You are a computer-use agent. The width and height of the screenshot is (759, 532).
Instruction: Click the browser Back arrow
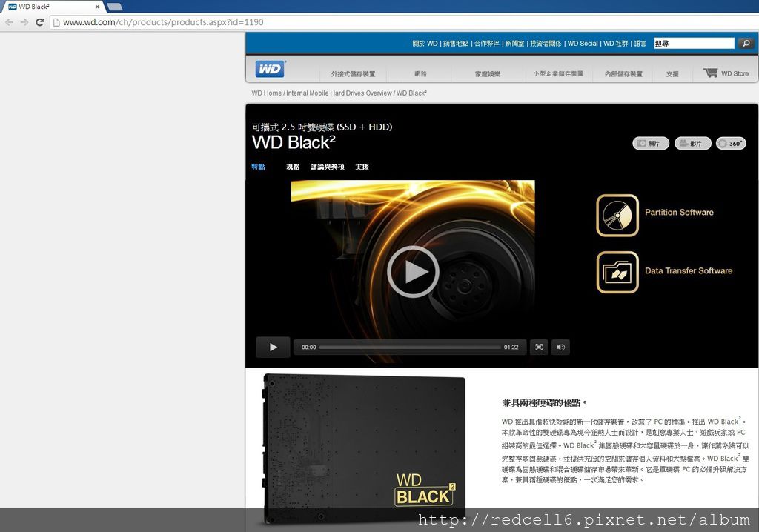(9, 22)
